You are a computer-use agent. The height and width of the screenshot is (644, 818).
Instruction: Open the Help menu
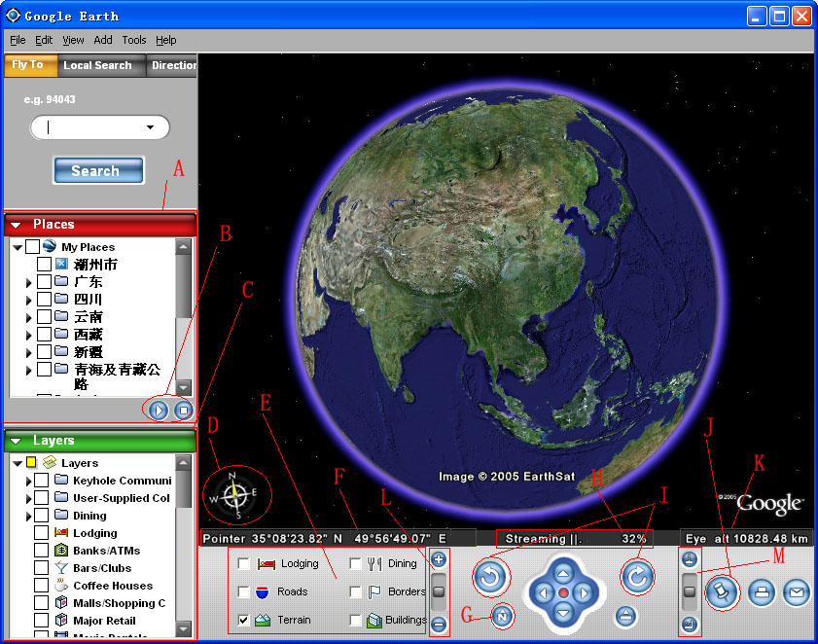click(x=166, y=40)
